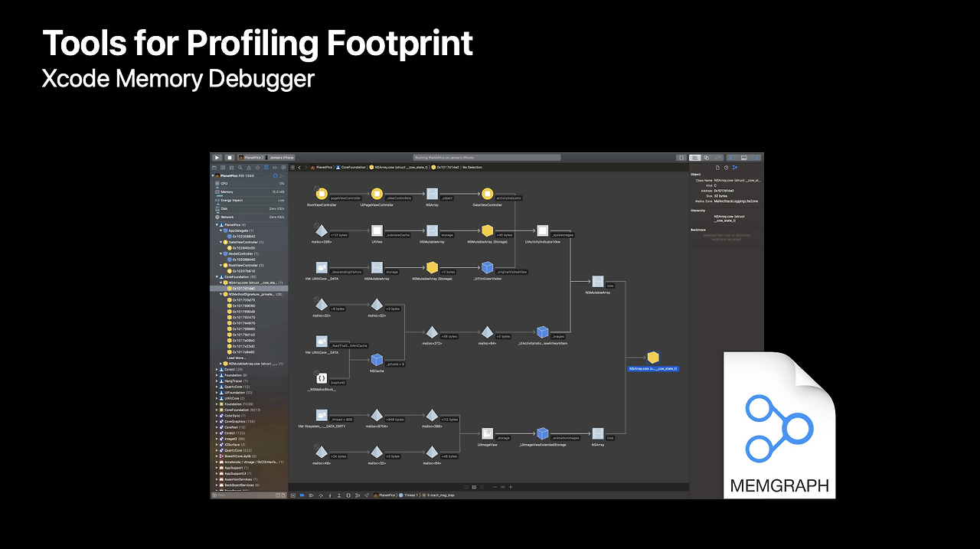Open the Memory inspector graph icon
980x549 pixels.
(x=735, y=168)
